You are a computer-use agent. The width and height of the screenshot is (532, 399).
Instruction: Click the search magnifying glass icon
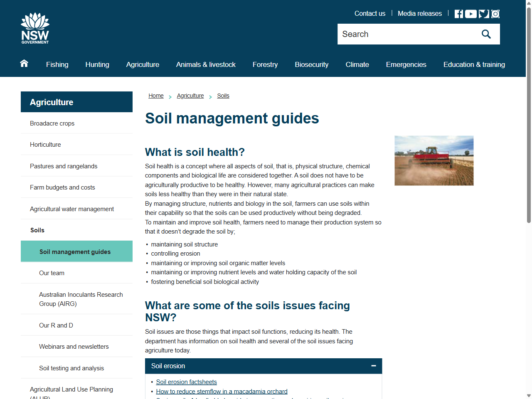[x=486, y=34]
